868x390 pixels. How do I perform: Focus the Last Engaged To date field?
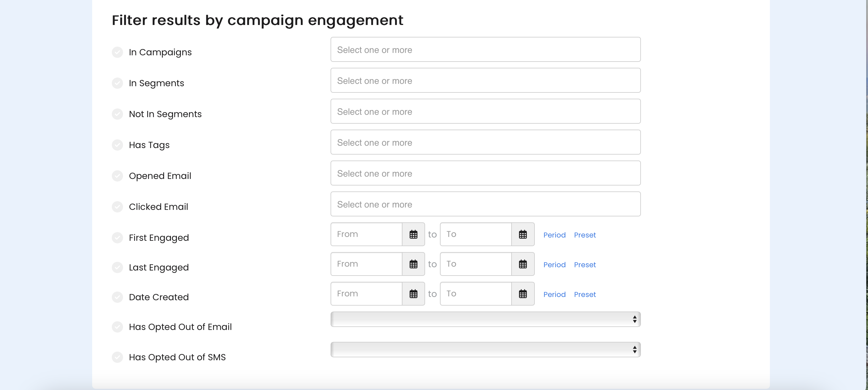pos(476,264)
